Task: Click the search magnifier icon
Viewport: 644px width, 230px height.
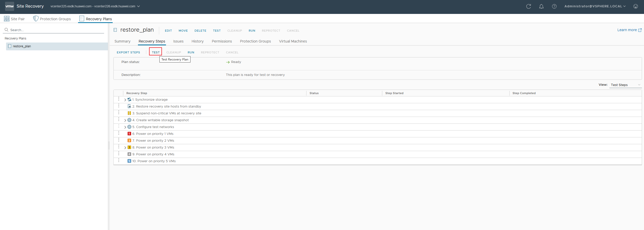Action: [x=7, y=30]
